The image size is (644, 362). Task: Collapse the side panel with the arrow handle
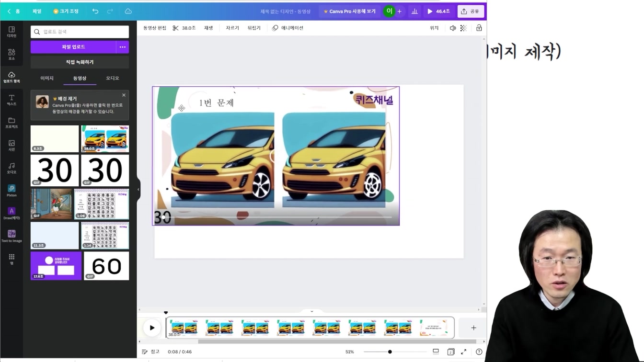(x=138, y=189)
